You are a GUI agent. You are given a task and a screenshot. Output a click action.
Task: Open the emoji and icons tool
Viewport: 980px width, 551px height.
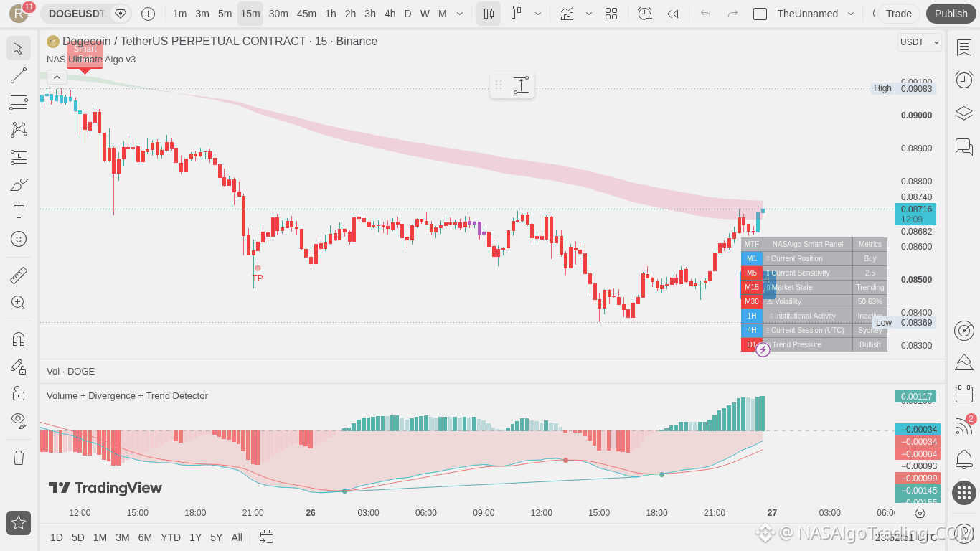tap(19, 239)
